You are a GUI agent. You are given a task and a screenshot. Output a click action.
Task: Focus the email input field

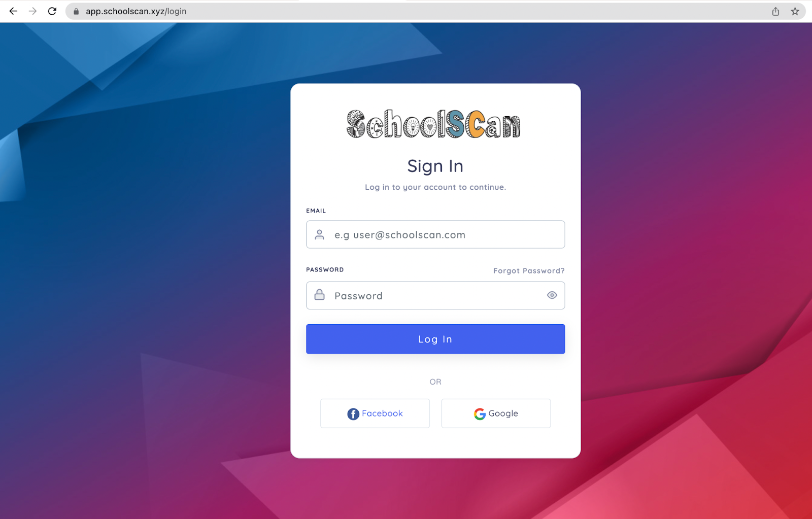tap(435, 234)
